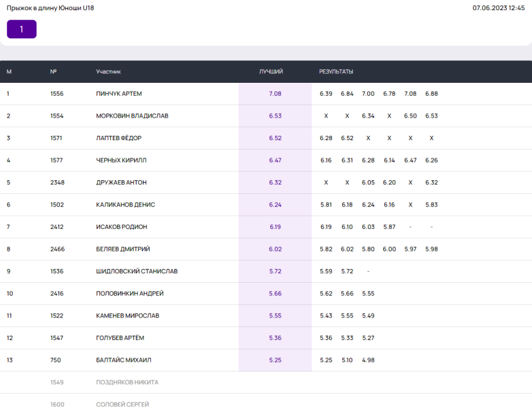Click СОЛОВЕЙ СЕРГЕЙ at list bottom

coord(122,405)
